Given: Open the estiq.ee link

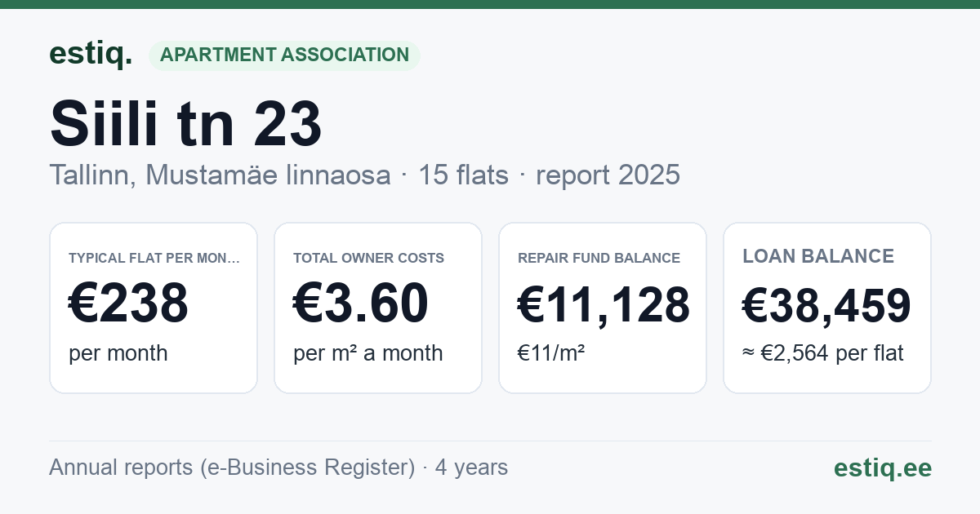Looking at the screenshot, I should 883,467.
